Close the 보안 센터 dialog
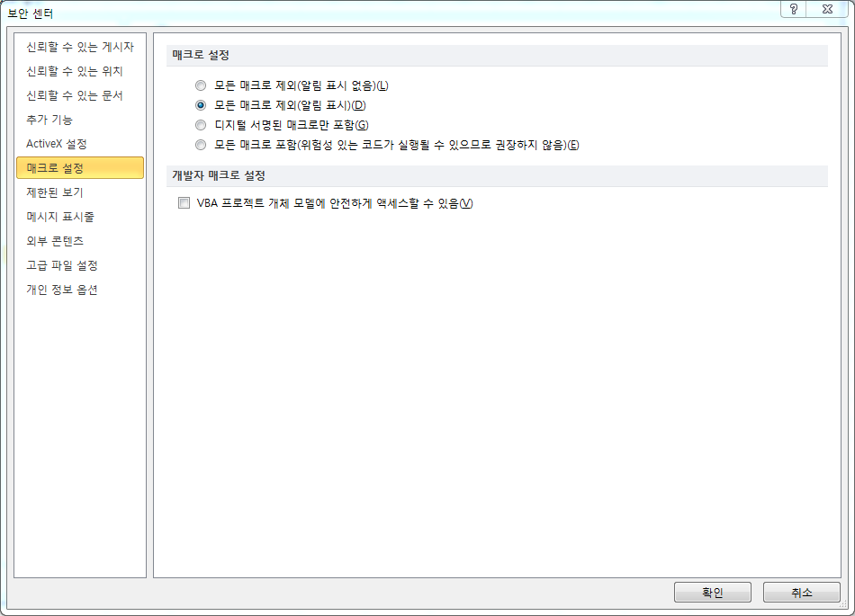 pos(827,9)
